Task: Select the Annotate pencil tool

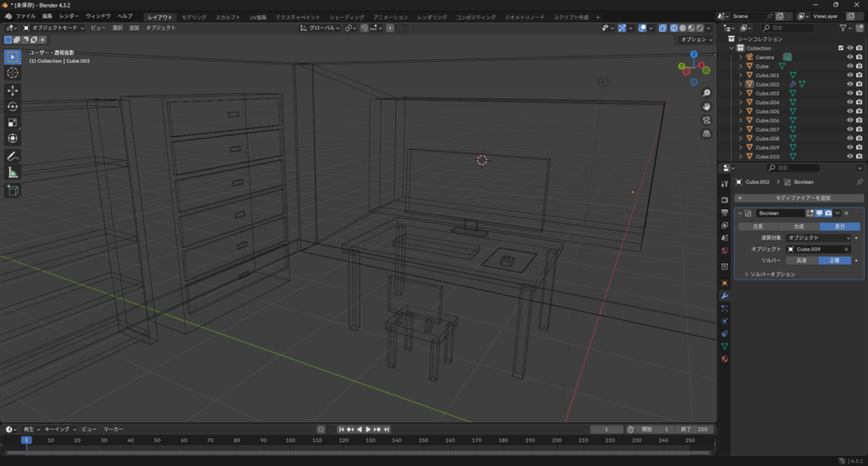Action: click(13, 157)
